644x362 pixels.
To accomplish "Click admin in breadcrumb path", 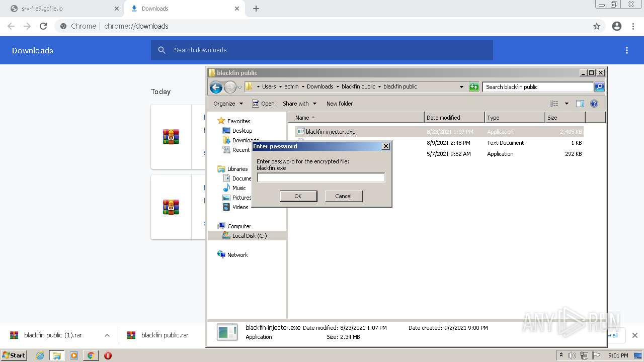I will [291, 86].
